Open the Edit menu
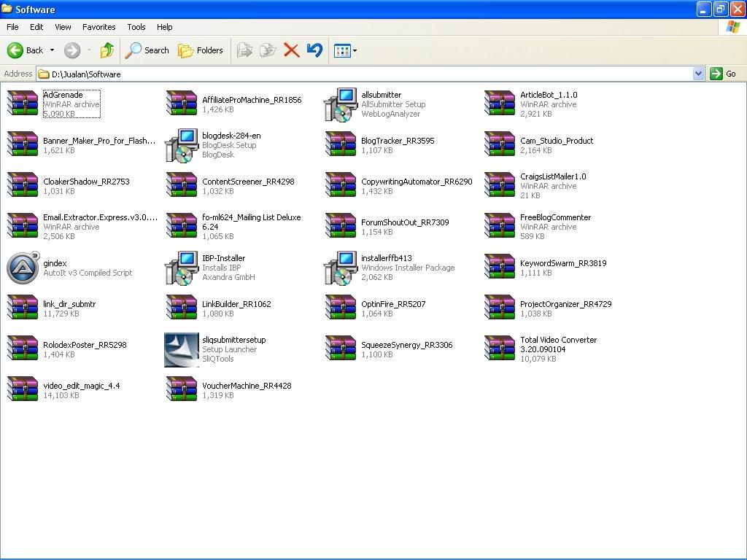Viewport: 747px width, 560px height. click(36, 27)
